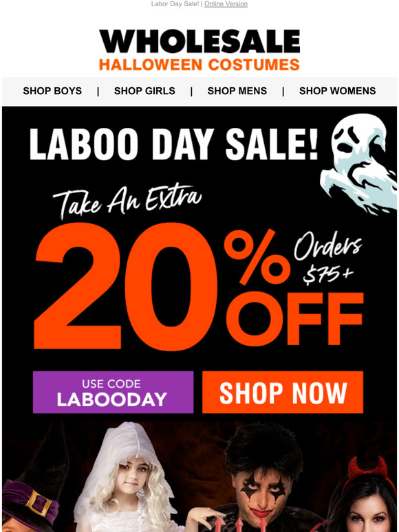Click the large 20% OFF text
Screen dimensions: 399x532
click(199, 287)
